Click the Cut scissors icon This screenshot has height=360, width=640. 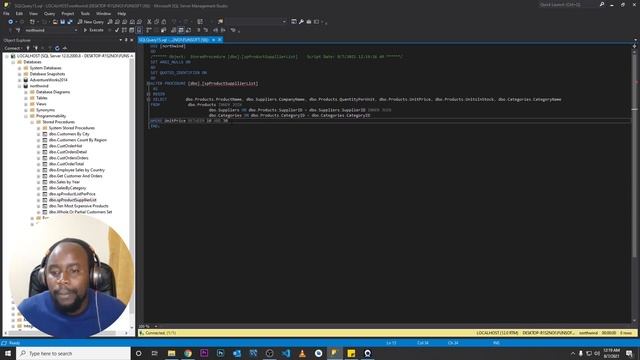[x=149, y=22]
